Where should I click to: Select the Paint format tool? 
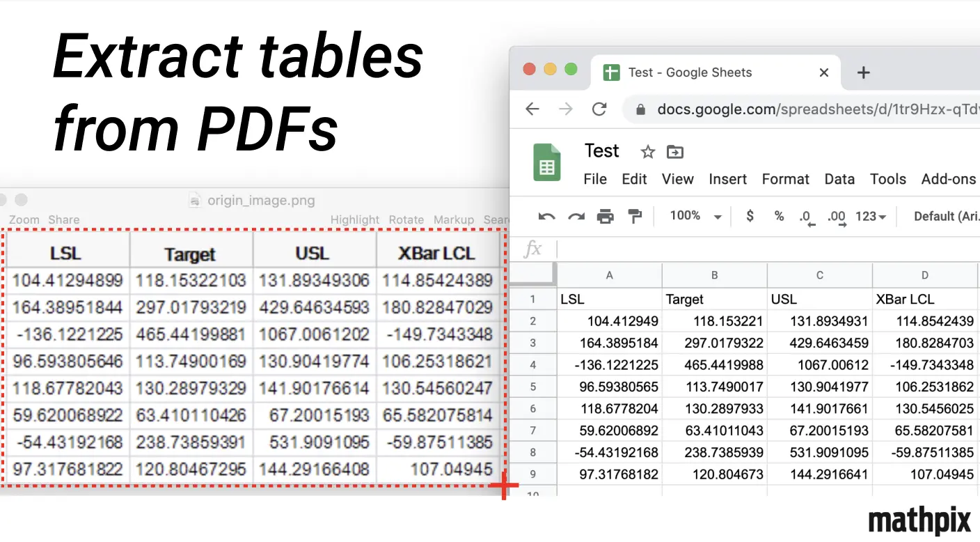pyautogui.click(x=635, y=216)
